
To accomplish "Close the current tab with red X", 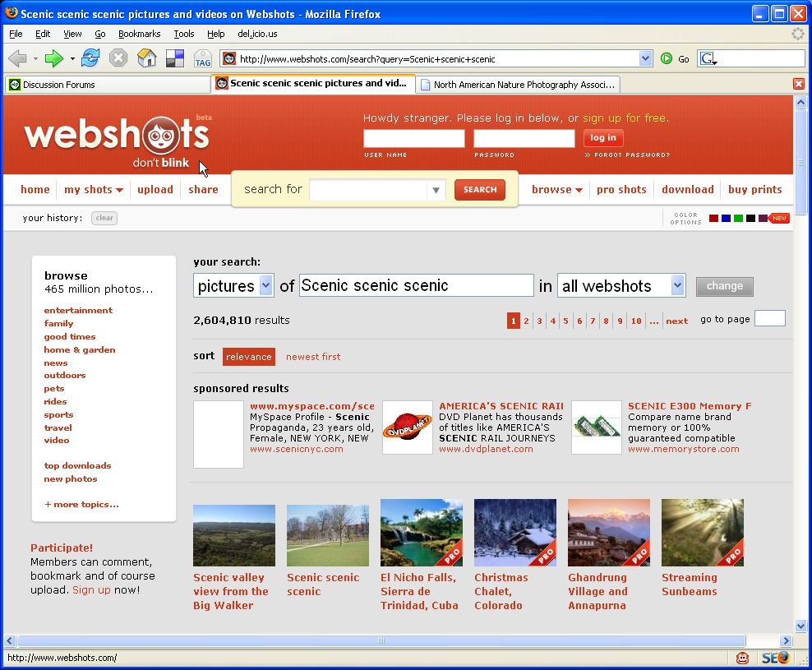I will (x=799, y=84).
